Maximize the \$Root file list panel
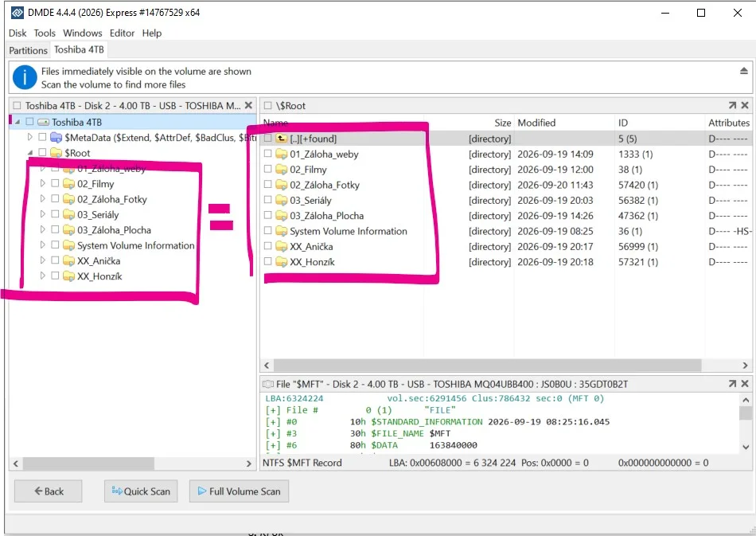 click(732, 105)
